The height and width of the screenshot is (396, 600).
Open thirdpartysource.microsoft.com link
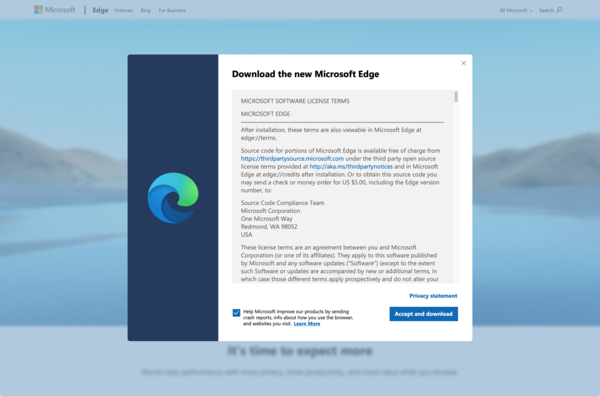pos(292,158)
